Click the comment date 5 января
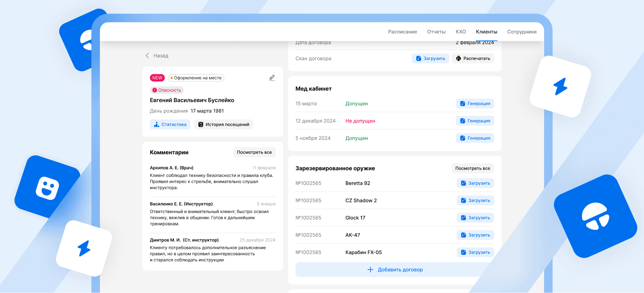 point(266,204)
